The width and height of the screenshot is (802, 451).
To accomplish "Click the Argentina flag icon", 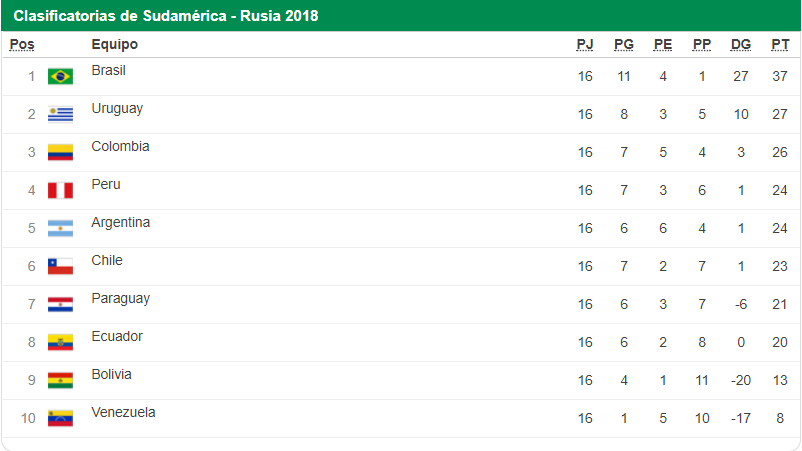I will [60, 228].
